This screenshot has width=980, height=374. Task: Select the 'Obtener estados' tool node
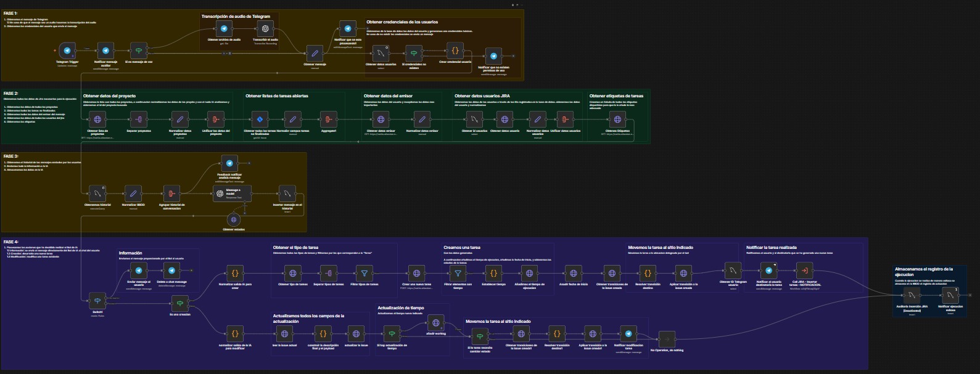[234, 219]
